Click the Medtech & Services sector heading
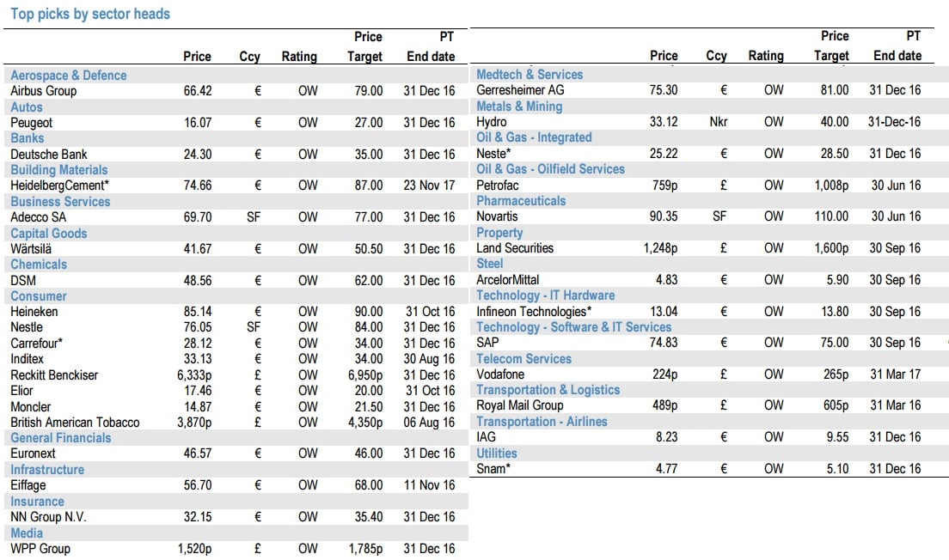 [x=530, y=75]
